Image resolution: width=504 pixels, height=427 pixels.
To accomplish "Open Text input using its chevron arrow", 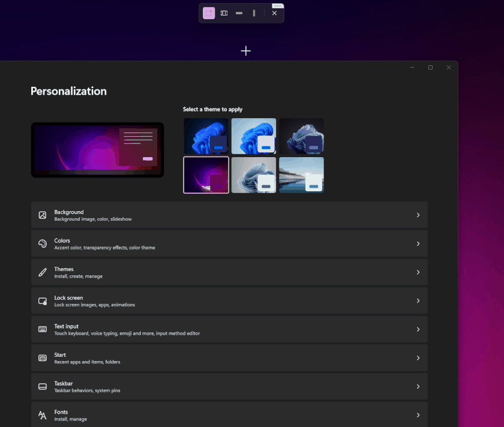I will [x=418, y=329].
